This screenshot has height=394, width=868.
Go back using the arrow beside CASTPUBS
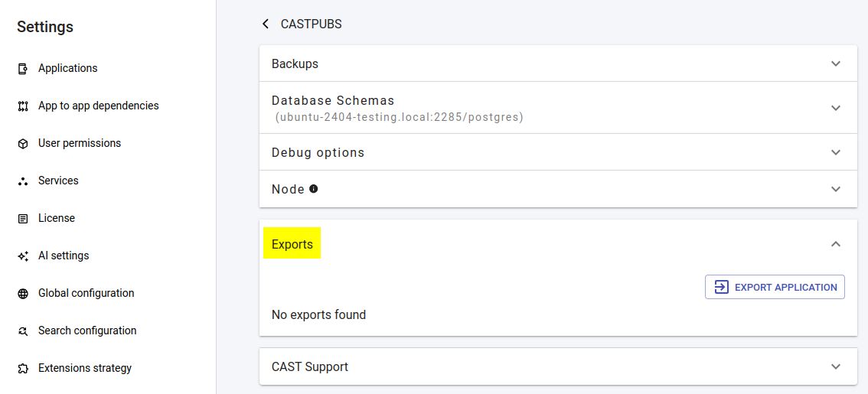pos(266,24)
